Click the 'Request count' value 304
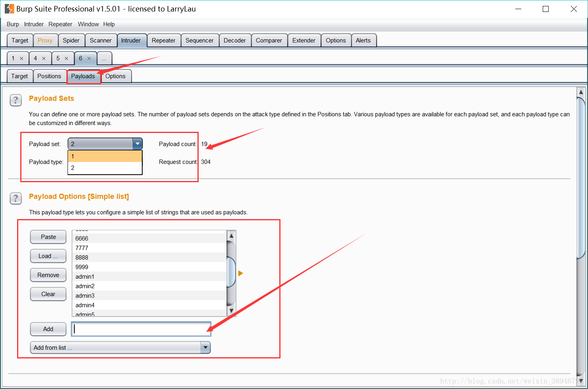The width and height of the screenshot is (588, 389). 206,162
